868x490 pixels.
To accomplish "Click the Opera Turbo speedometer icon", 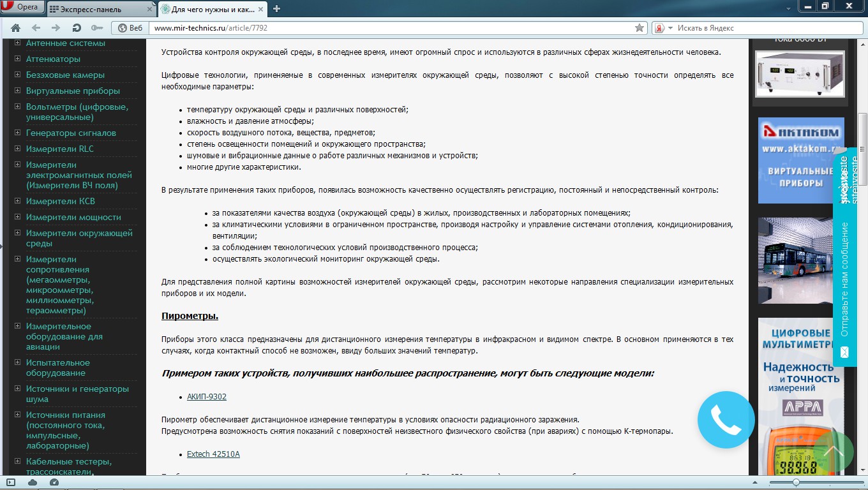I will point(54,482).
